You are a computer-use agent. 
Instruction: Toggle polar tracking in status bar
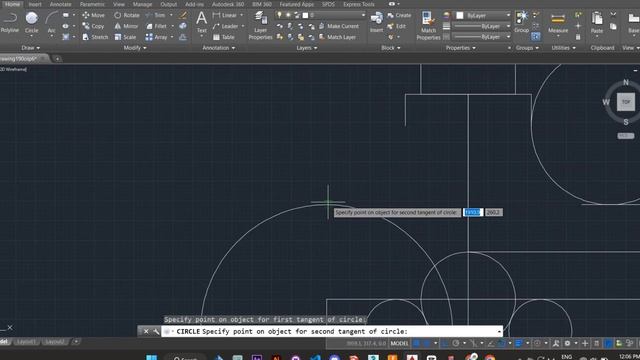pyautogui.click(x=456, y=343)
